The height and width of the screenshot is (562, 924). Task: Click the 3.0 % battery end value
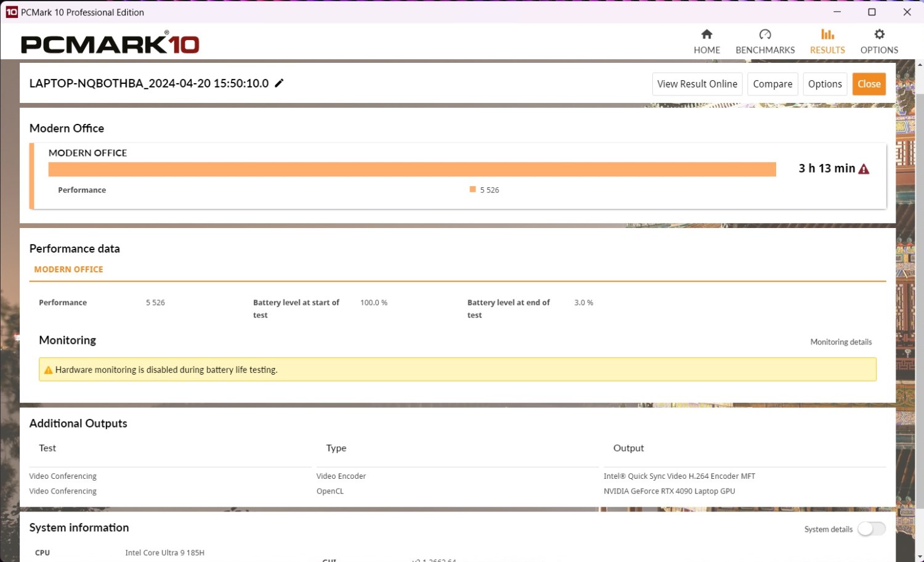tap(584, 303)
